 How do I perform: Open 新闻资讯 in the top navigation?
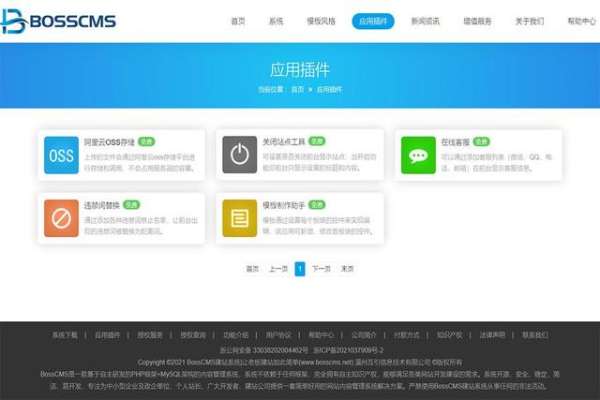[x=425, y=21]
